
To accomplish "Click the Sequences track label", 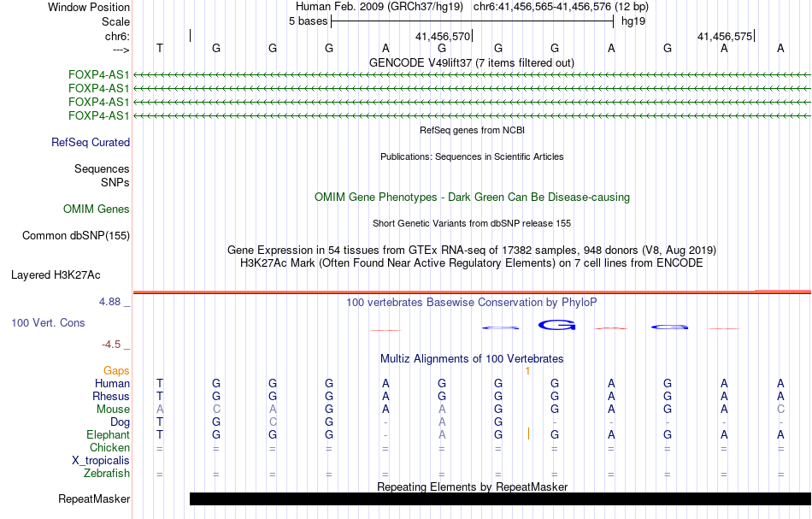I will coord(102,168).
